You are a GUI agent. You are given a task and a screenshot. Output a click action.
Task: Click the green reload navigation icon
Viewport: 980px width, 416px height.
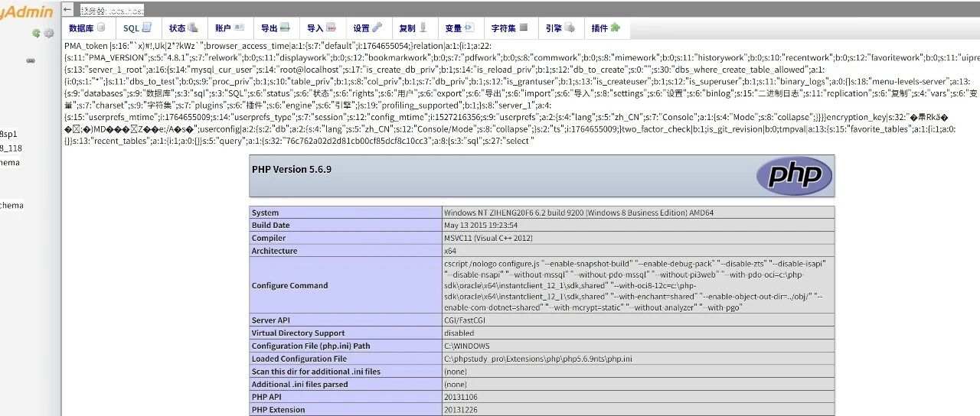coord(36,33)
